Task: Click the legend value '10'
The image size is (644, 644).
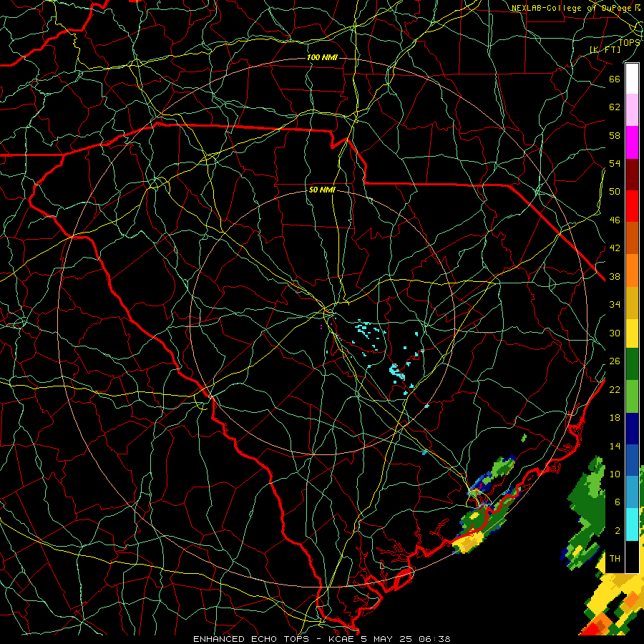Action: (615, 474)
